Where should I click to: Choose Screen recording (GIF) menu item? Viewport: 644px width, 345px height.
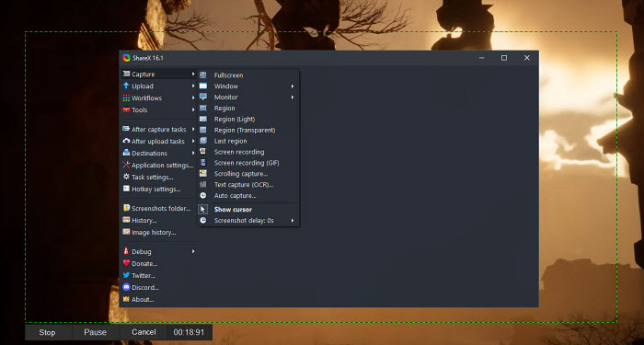point(248,163)
